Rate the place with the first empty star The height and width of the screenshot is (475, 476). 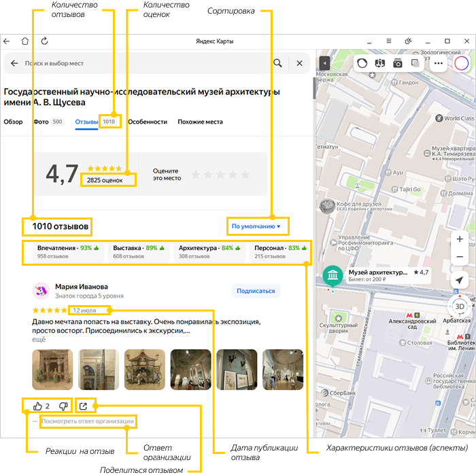click(196, 175)
